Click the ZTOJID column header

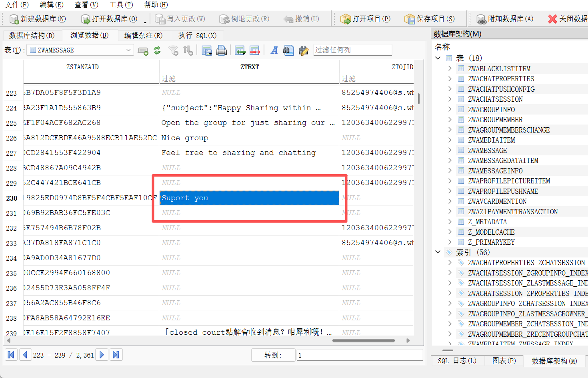pos(377,67)
